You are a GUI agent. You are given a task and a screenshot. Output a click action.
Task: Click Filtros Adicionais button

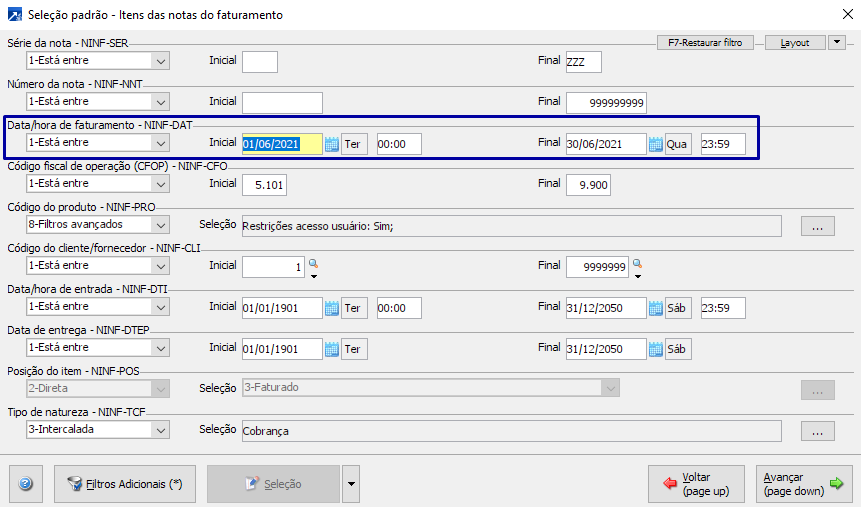pyautogui.click(x=125, y=484)
